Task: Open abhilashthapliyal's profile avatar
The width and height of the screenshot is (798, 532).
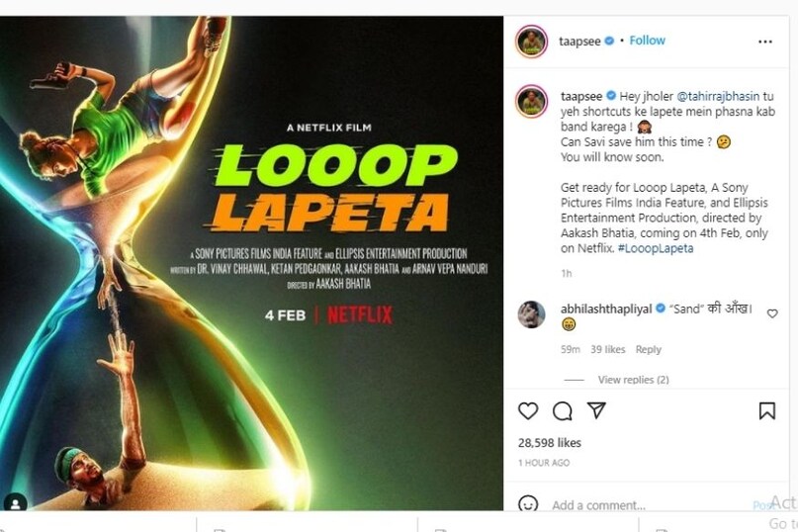Action: pos(531,314)
